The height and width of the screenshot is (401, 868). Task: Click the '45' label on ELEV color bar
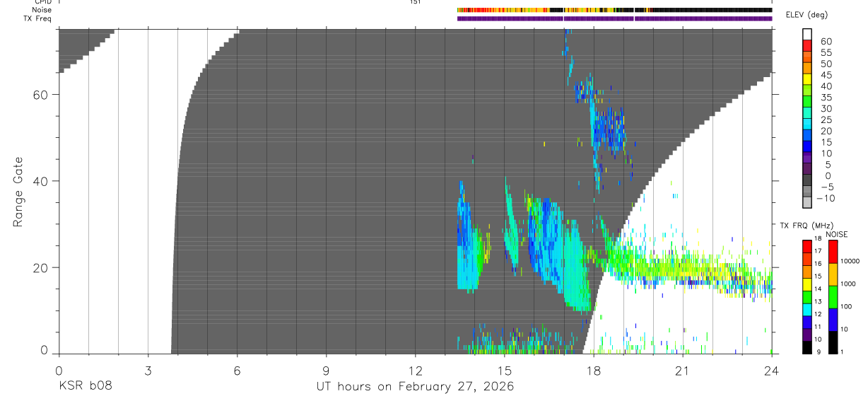[x=826, y=75]
